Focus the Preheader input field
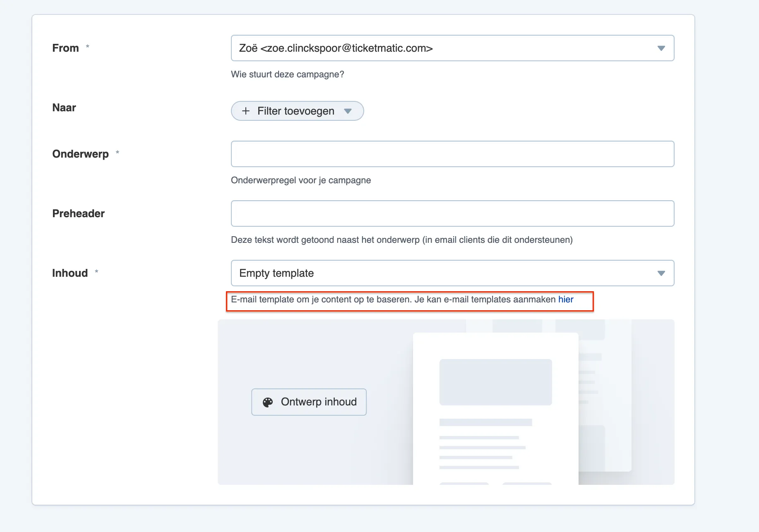759x532 pixels. coord(452,213)
